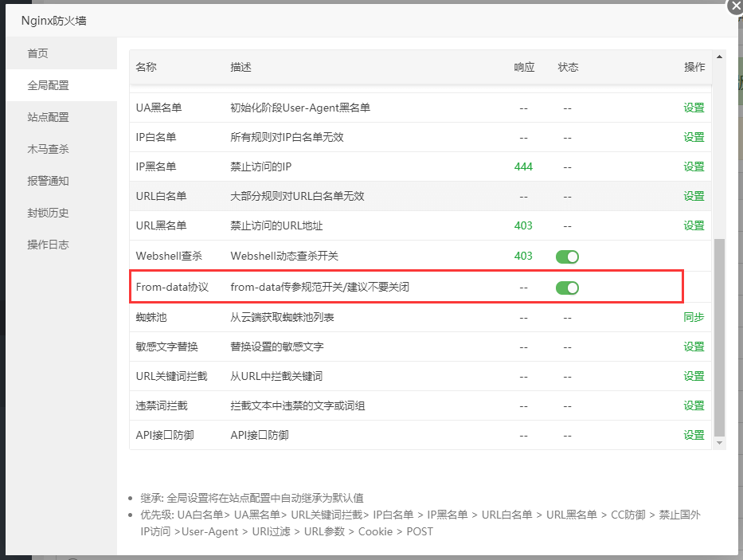Go to 报警通知 tab

click(x=61, y=181)
